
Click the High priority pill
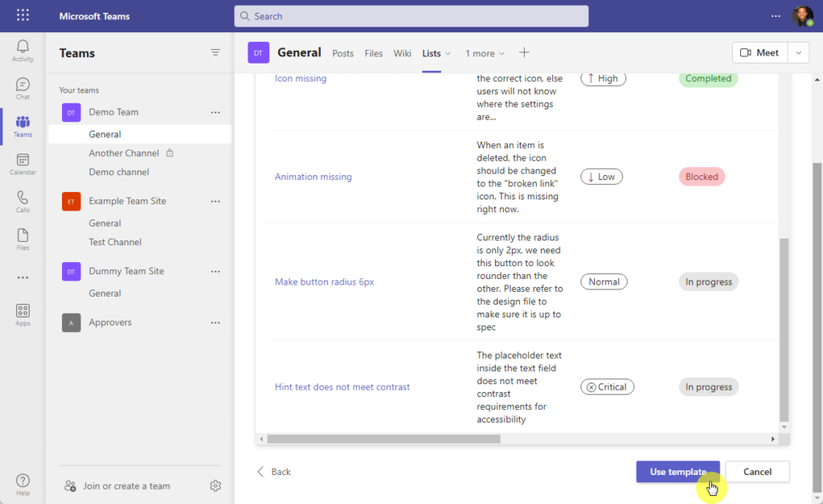(603, 78)
